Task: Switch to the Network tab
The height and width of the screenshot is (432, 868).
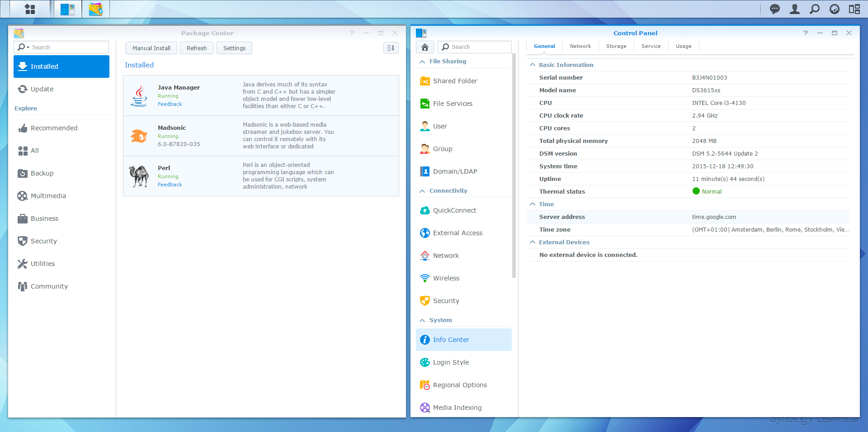Action: pyautogui.click(x=580, y=46)
